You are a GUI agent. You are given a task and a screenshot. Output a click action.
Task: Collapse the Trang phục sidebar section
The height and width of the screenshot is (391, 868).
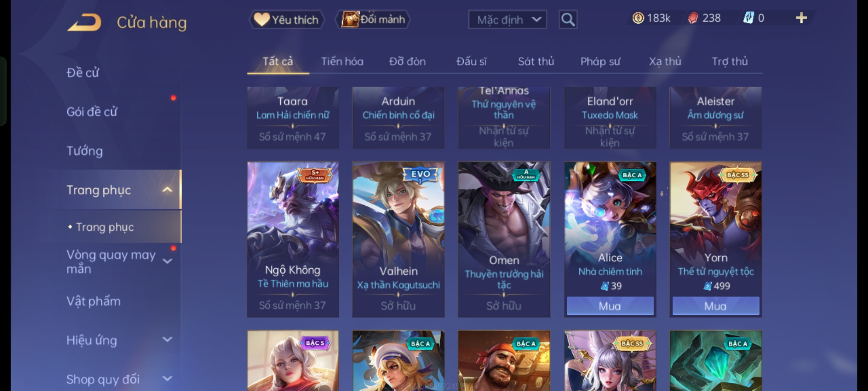coord(167,190)
